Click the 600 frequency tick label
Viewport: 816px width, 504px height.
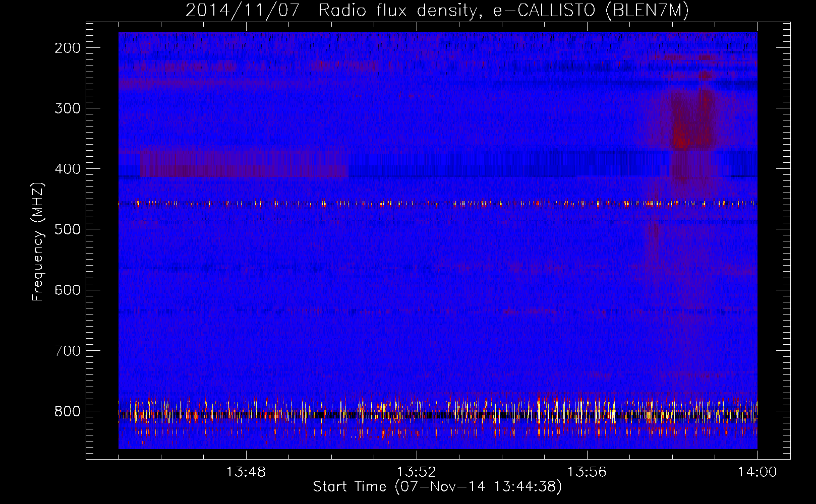tap(68, 290)
